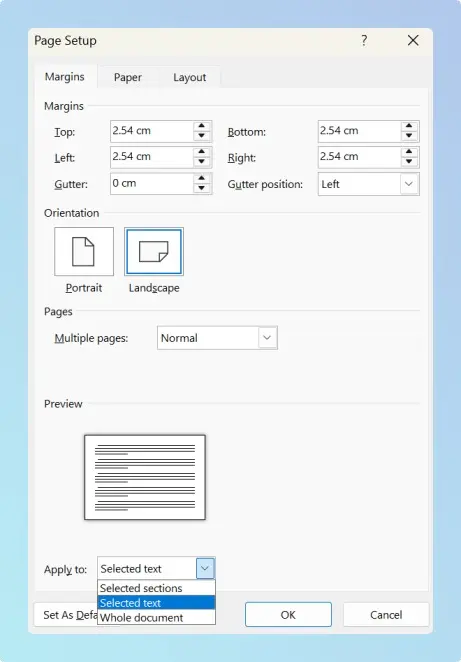Image resolution: width=461 pixels, height=662 pixels.
Task: Open the Multiple pages dropdown
Action: tap(267, 338)
